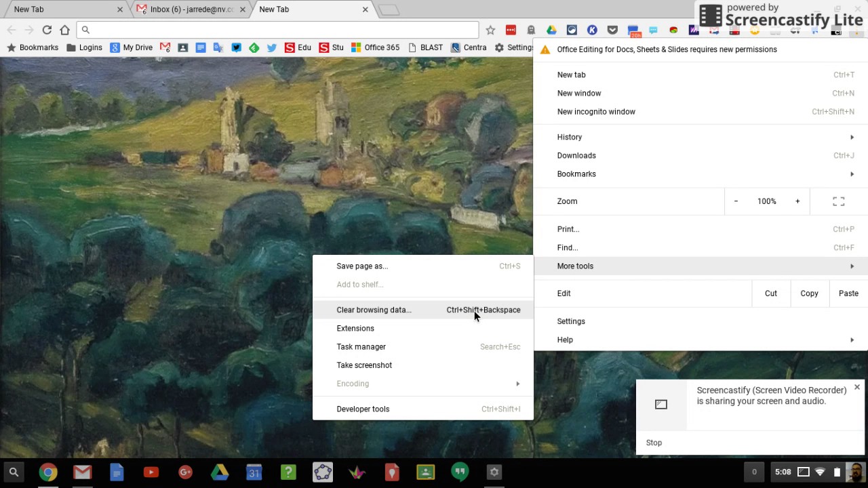Open Chrome from the shelf
Screen dimensions: 868x488
point(47,472)
